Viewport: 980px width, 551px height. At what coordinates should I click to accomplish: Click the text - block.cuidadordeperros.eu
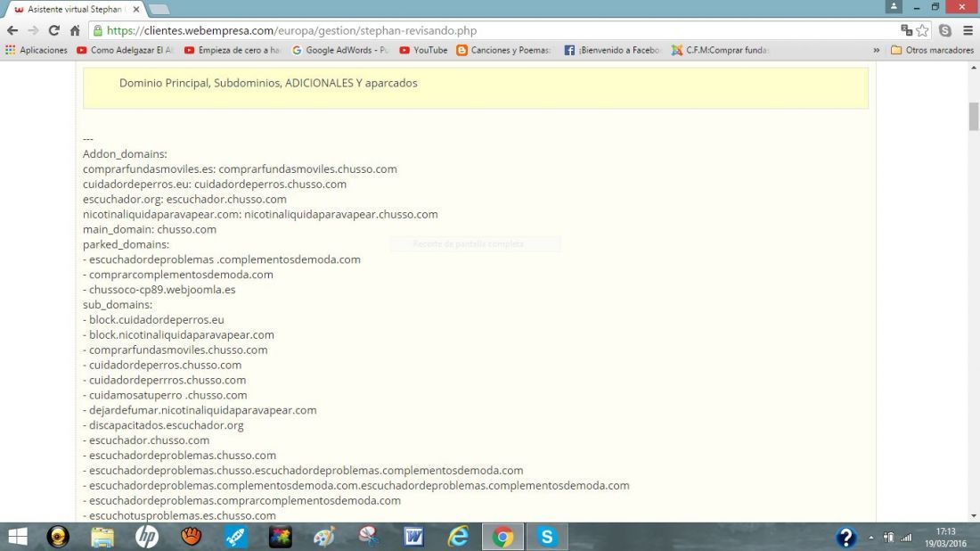tap(154, 319)
